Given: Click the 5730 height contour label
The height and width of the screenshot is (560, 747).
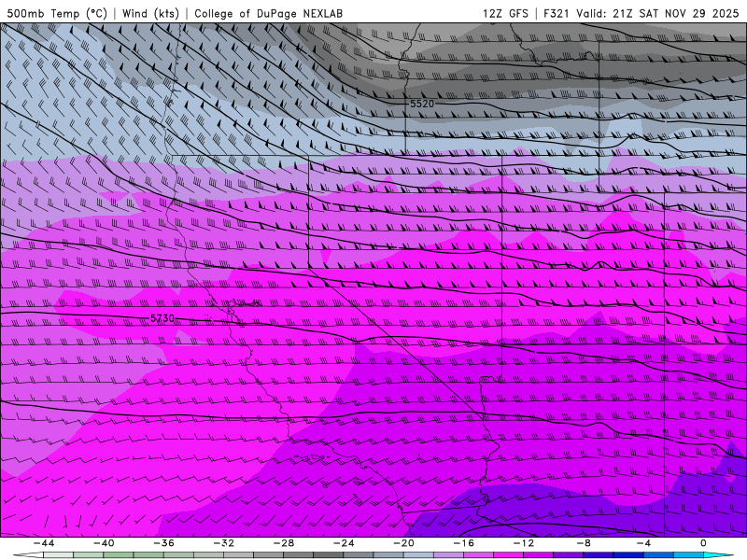Looking at the screenshot, I should pyautogui.click(x=162, y=318).
